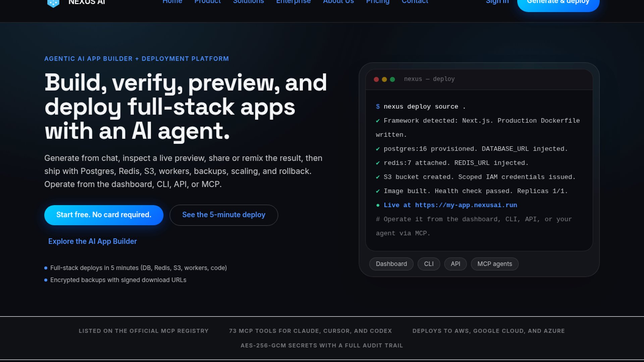This screenshot has height=362, width=644.
Task: Click the yellow dot in terminal header
Action: point(384,79)
